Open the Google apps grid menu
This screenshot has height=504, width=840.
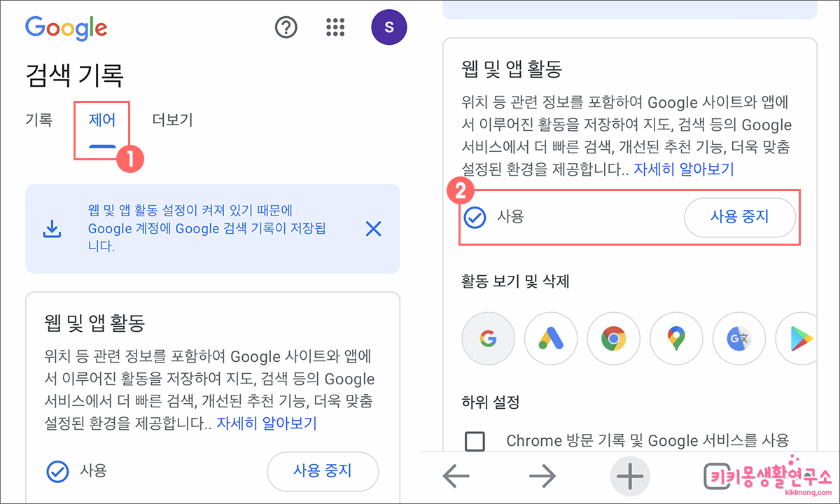pos(335,27)
